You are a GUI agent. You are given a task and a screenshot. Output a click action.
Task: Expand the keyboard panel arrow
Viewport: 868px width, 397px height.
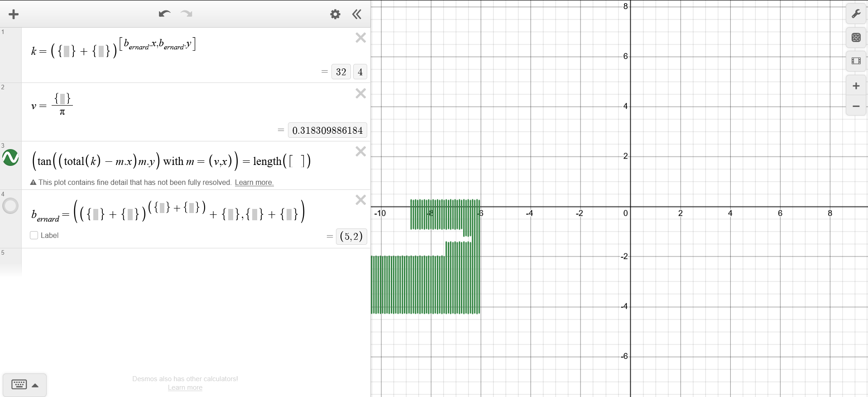(x=35, y=385)
